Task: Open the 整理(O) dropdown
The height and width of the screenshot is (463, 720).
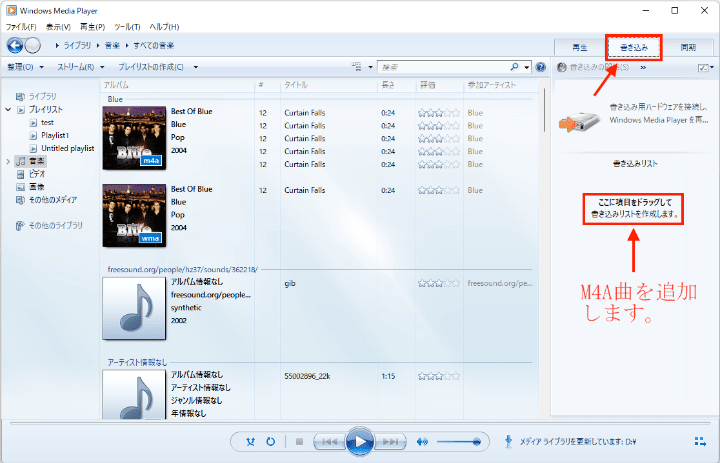Action: [25, 67]
